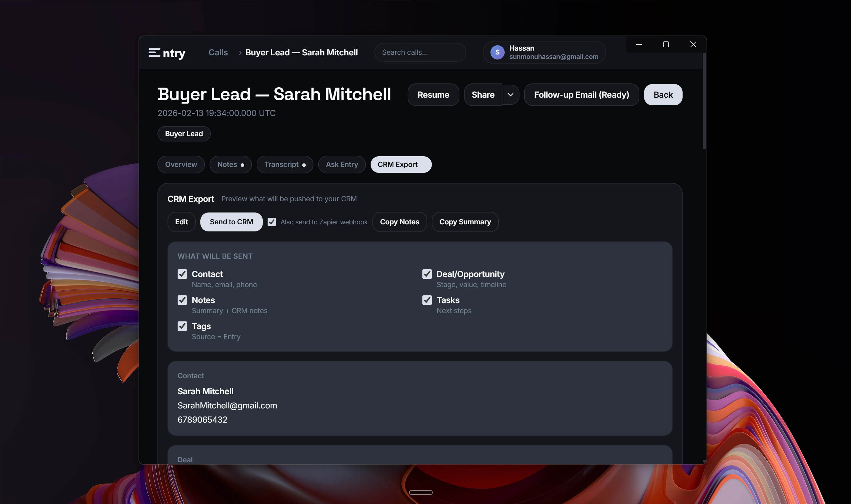Switch to the Overview tab

pos(181,164)
